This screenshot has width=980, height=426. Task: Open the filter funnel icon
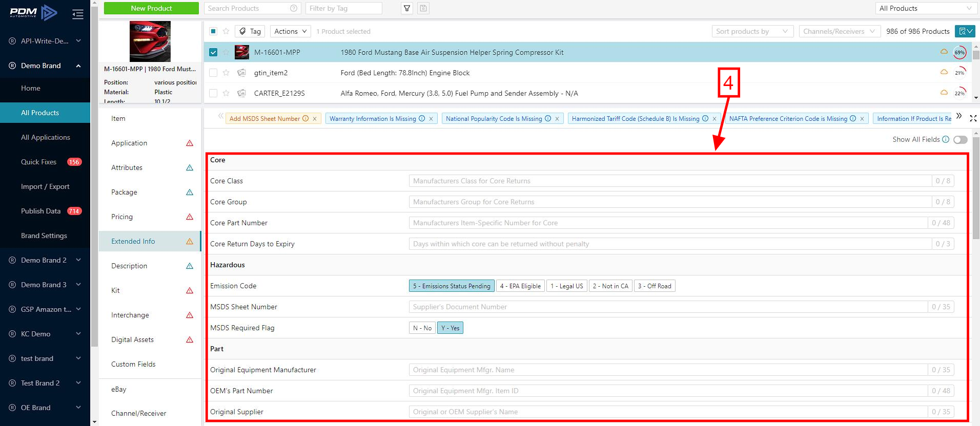[407, 8]
